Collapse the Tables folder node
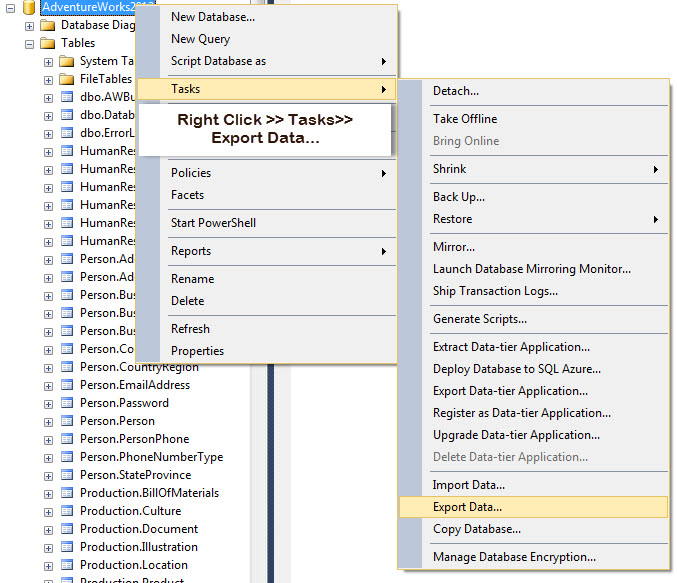 29,44
